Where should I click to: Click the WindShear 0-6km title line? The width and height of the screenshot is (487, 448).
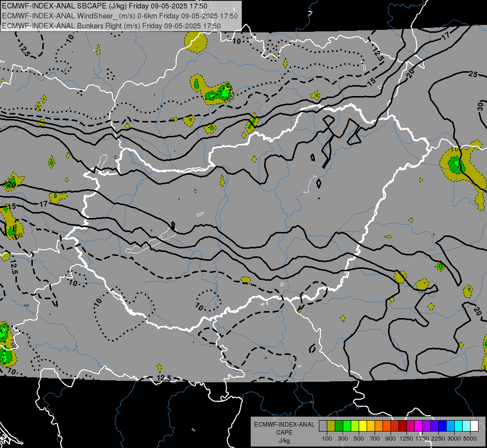pos(120,16)
